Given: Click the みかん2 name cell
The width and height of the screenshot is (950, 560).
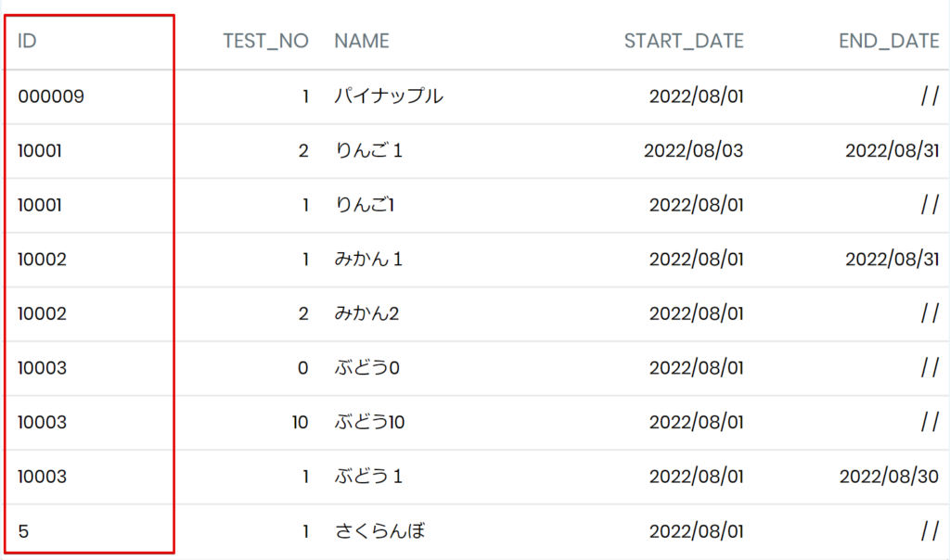Looking at the screenshot, I should tap(366, 313).
